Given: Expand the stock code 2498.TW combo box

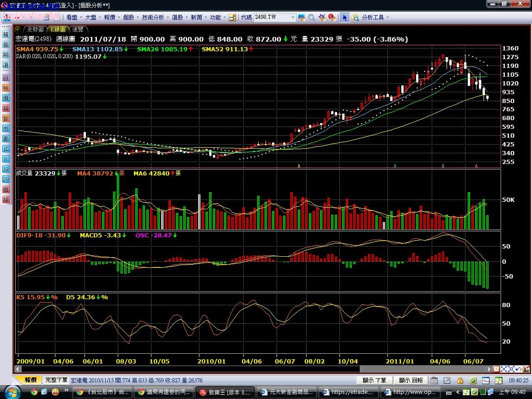Looking at the screenshot, I should click(x=292, y=18).
